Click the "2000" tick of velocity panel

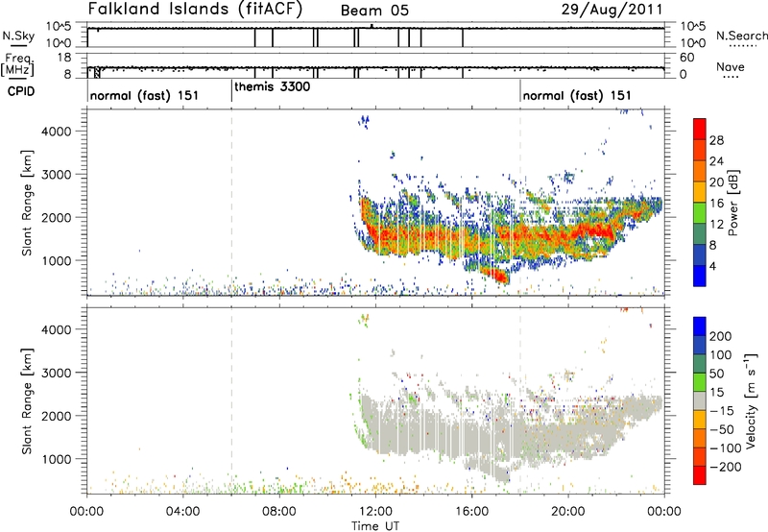coord(57,416)
